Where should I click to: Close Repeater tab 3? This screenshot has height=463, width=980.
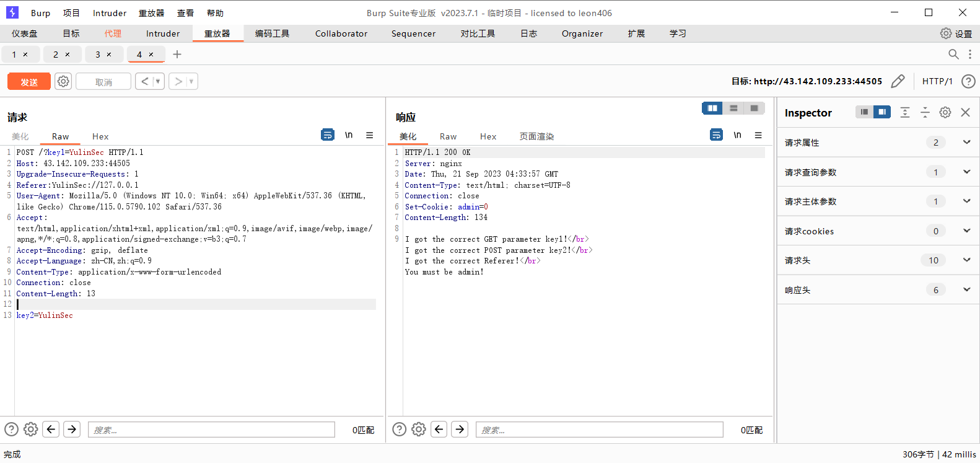(109, 55)
